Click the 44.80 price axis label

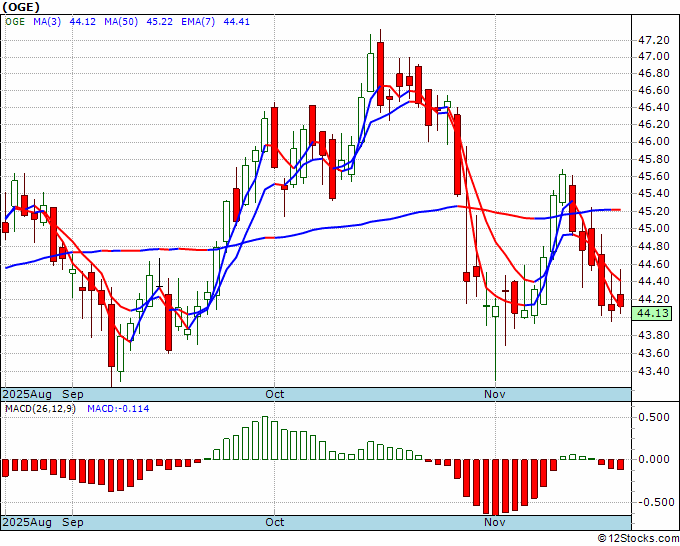[x=654, y=246]
